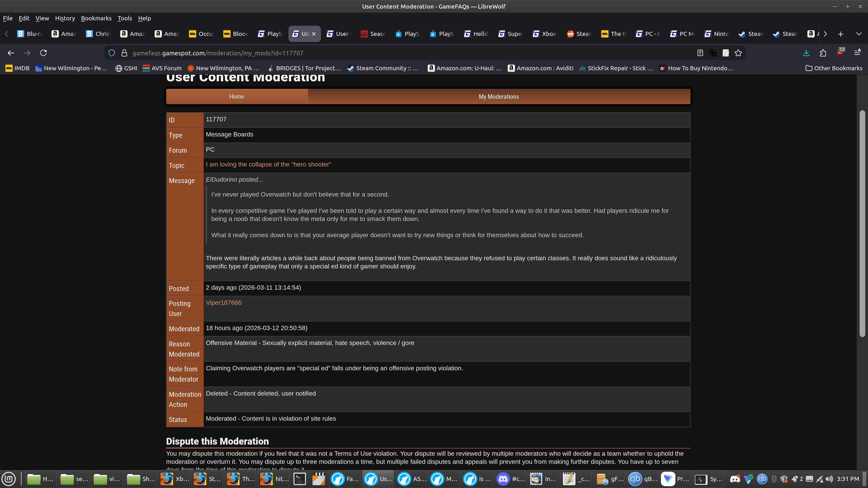Toggle reader view icon
The height and width of the screenshot is (488, 868).
pos(700,53)
